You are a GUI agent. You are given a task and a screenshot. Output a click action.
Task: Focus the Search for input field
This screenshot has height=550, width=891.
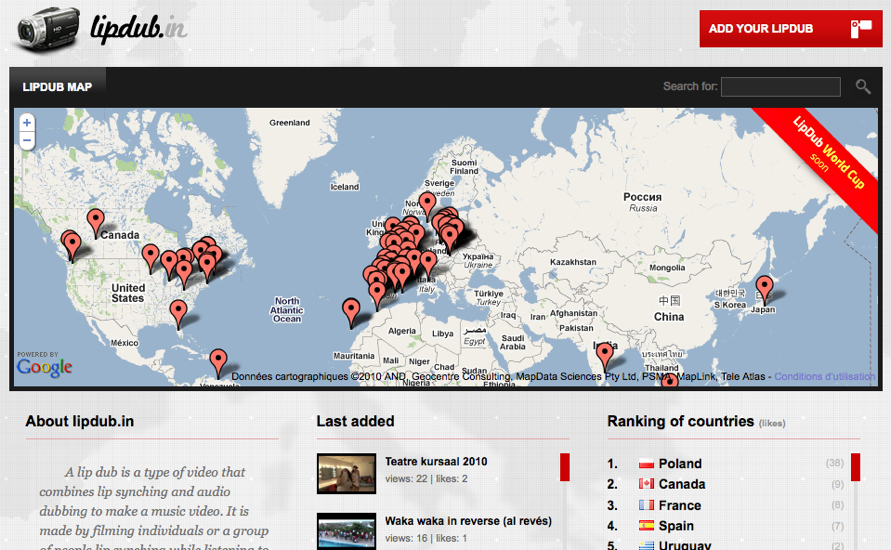[x=780, y=87]
